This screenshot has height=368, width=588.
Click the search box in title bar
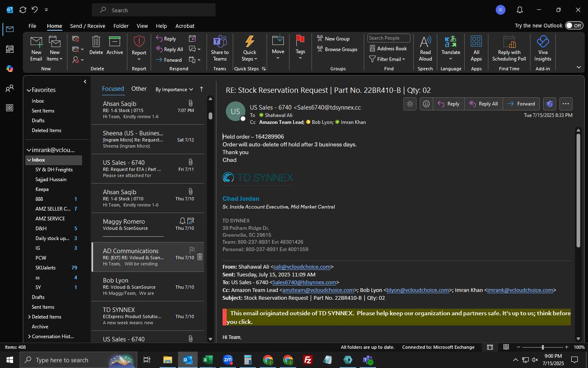(x=154, y=10)
